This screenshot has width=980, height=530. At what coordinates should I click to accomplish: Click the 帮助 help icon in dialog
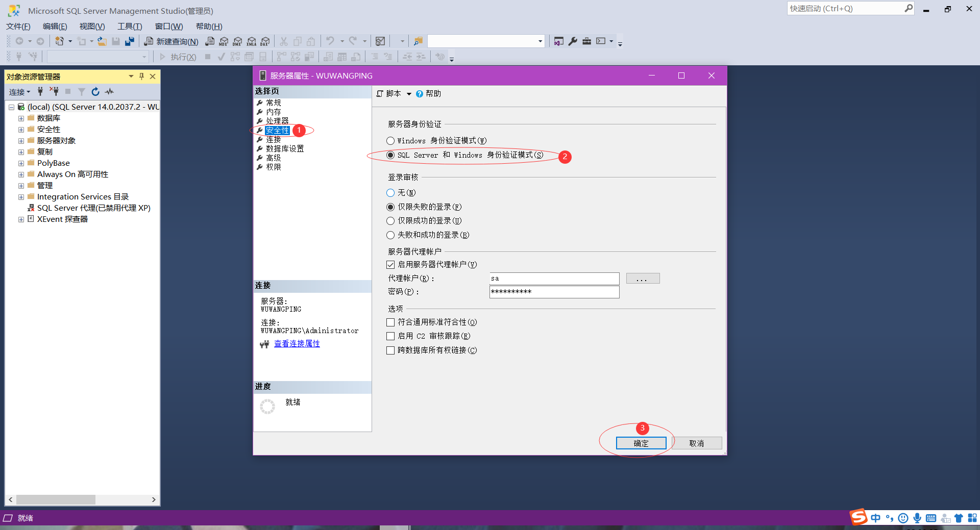[x=420, y=94]
